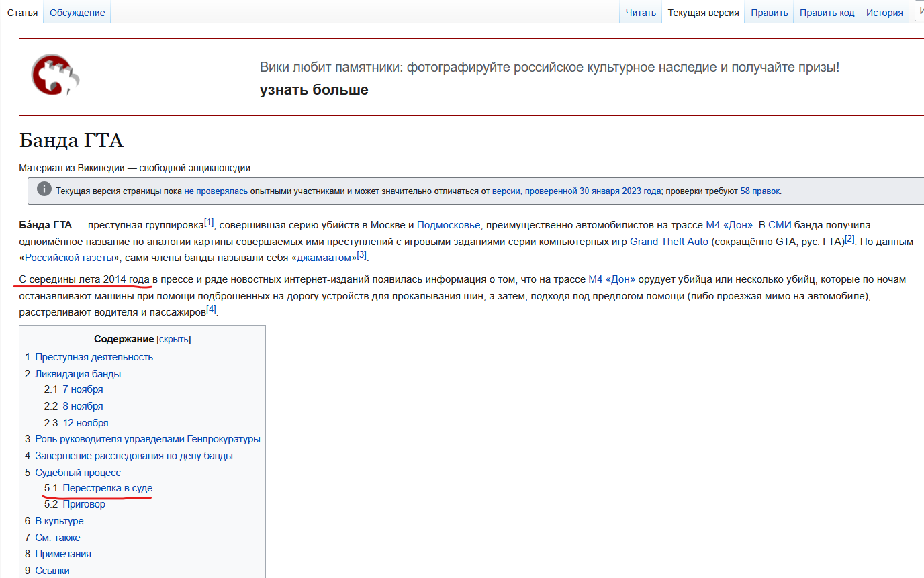Open the Править код tab
Screen dimensions: 924x578
827,13
